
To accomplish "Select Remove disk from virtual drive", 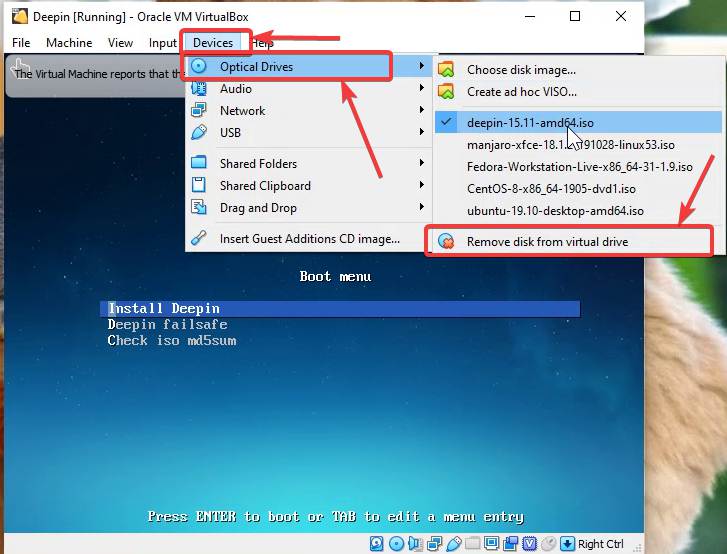I will tap(578, 242).
